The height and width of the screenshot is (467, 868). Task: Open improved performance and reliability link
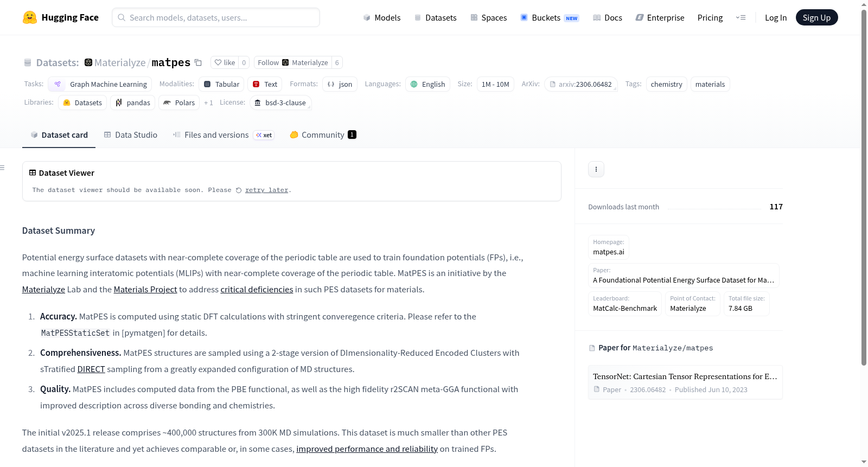coord(367,449)
